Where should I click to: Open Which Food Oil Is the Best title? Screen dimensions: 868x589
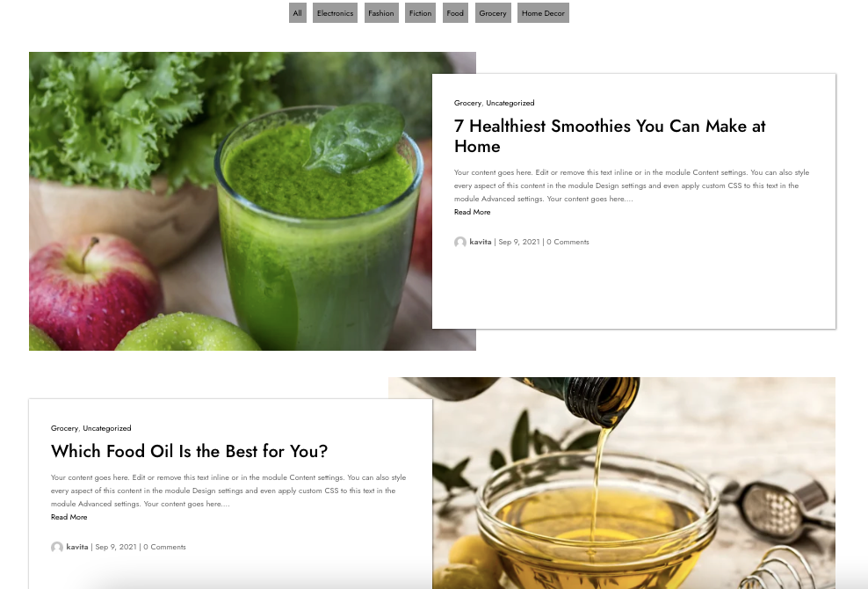[x=189, y=452]
